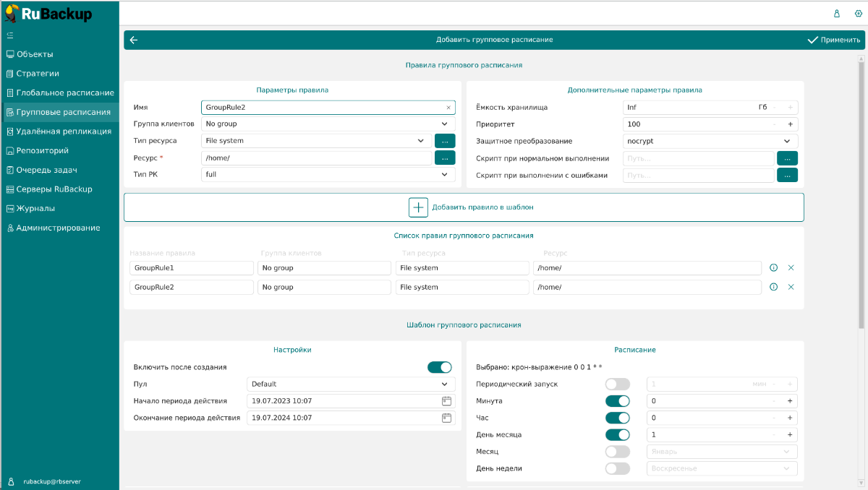Disable the enable-after-creation toggle
Viewport: 868px width, 490px height.
coord(439,367)
